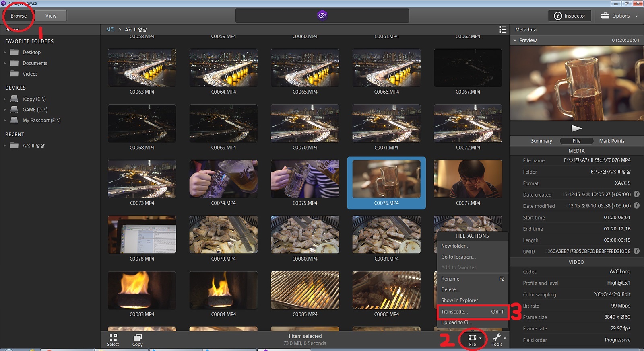
Task: Click the Documents folder icon
Action: [x=14, y=63]
